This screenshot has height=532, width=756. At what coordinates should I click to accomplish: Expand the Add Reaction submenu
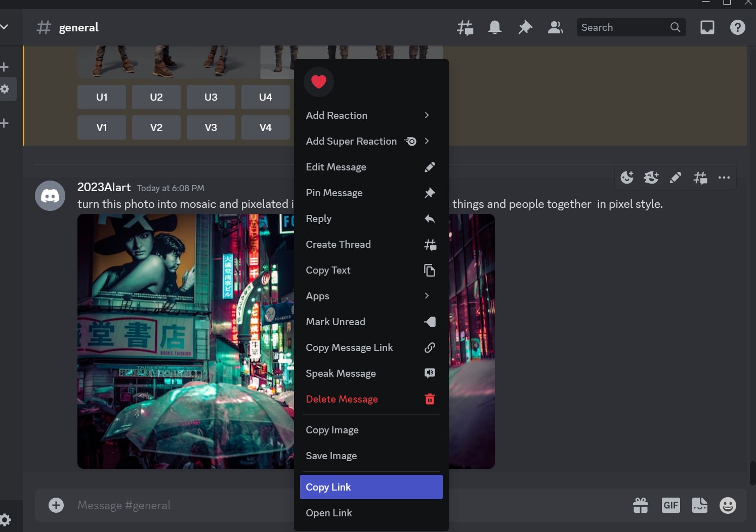pyautogui.click(x=371, y=115)
